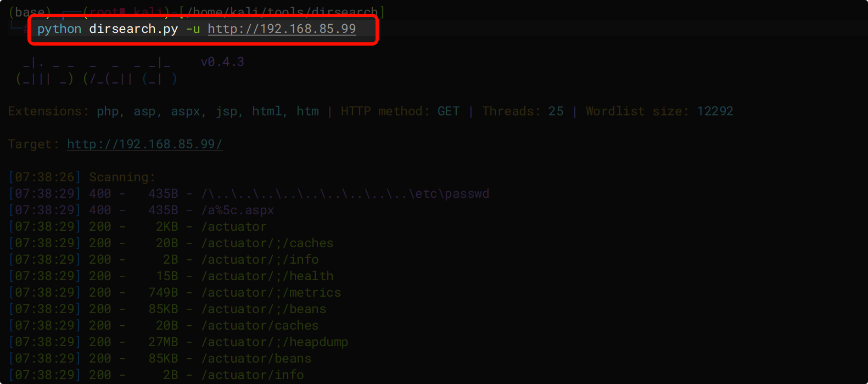
Task: Click the /actuator/;/health result path
Action: click(267, 276)
